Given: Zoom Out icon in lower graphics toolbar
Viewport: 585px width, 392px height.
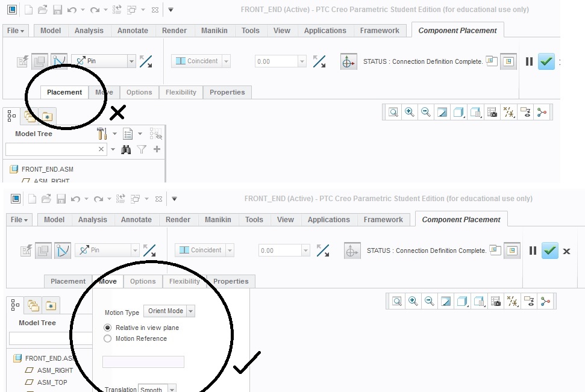Looking at the screenshot, I should click(430, 301).
